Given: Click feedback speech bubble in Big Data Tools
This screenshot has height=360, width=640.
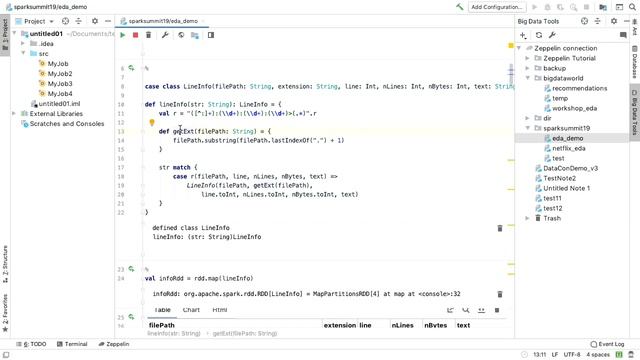Looking at the screenshot, I should (623, 35).
